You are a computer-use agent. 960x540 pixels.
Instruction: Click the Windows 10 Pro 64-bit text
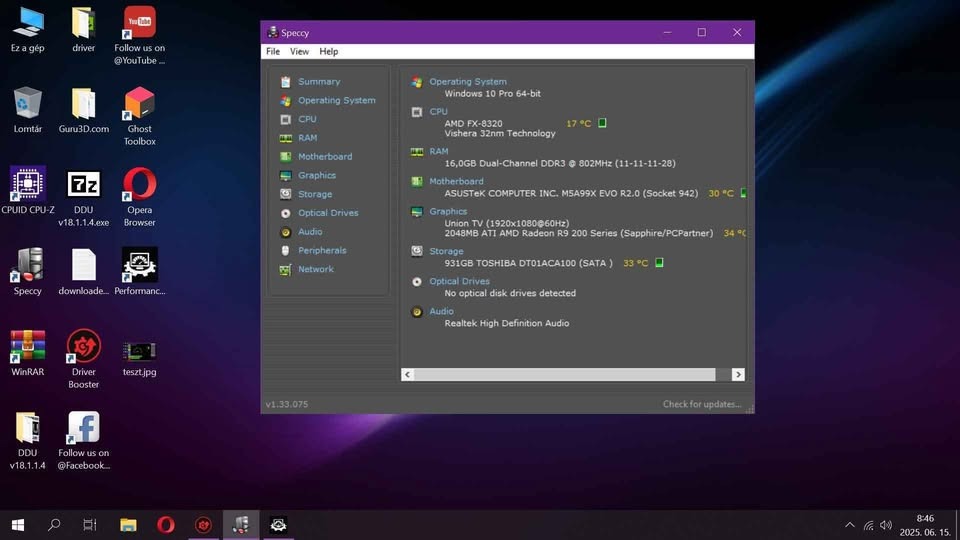click(x=492, y=94)
